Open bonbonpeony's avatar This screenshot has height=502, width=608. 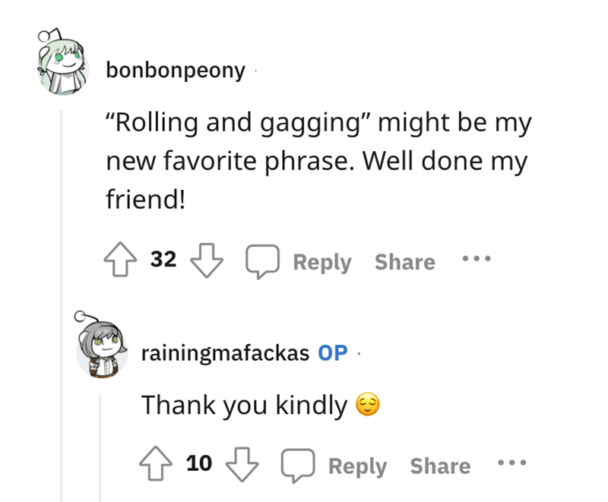point(62,62)
